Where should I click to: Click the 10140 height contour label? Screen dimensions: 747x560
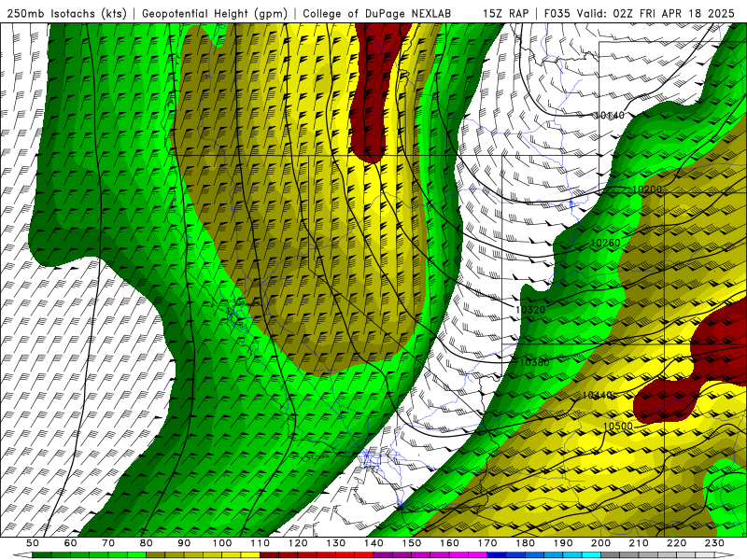tap(610, 115)
